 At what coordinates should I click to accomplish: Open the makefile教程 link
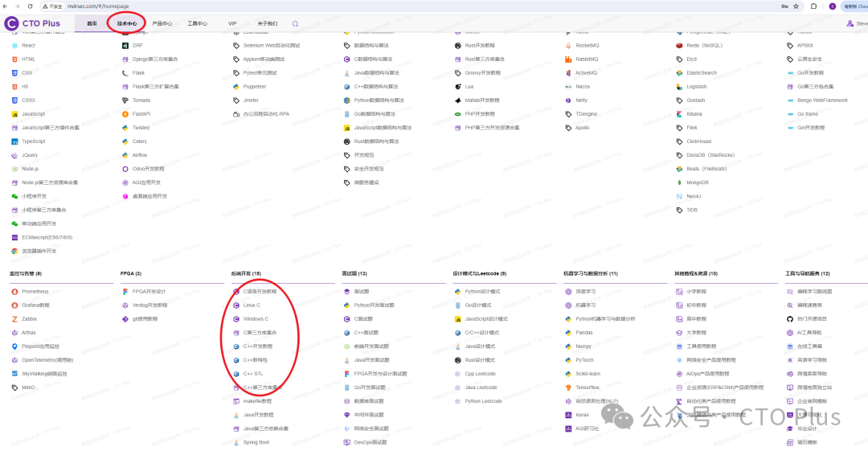coord(257,401)
